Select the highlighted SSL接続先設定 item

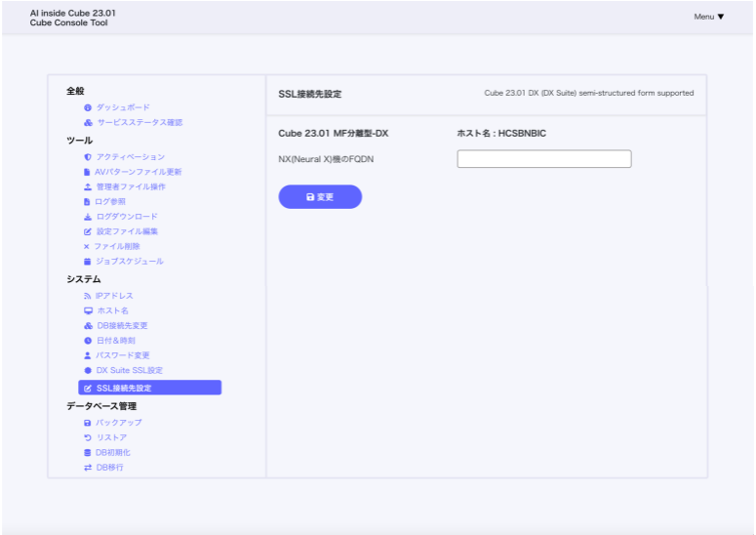149,388
